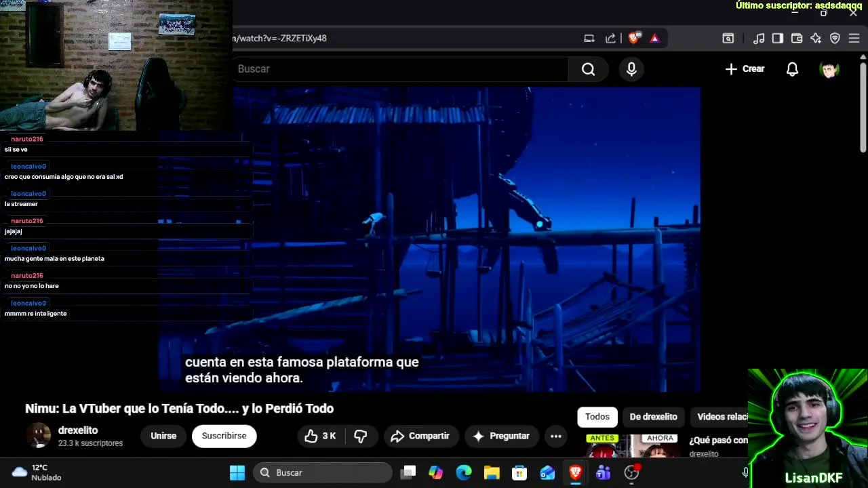868x488 pixels.
Task: Click the tab search icon in browser toolbar
Action: [728, 39]
